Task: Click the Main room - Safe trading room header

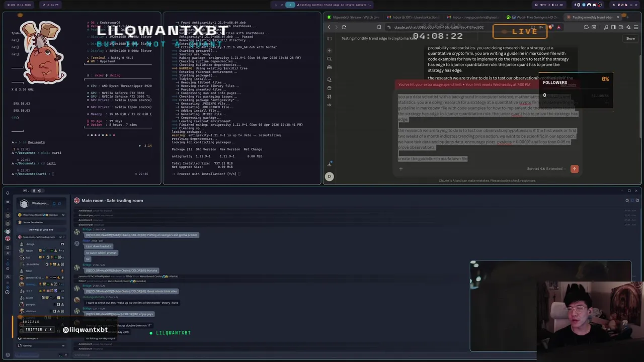Action: 112,201
